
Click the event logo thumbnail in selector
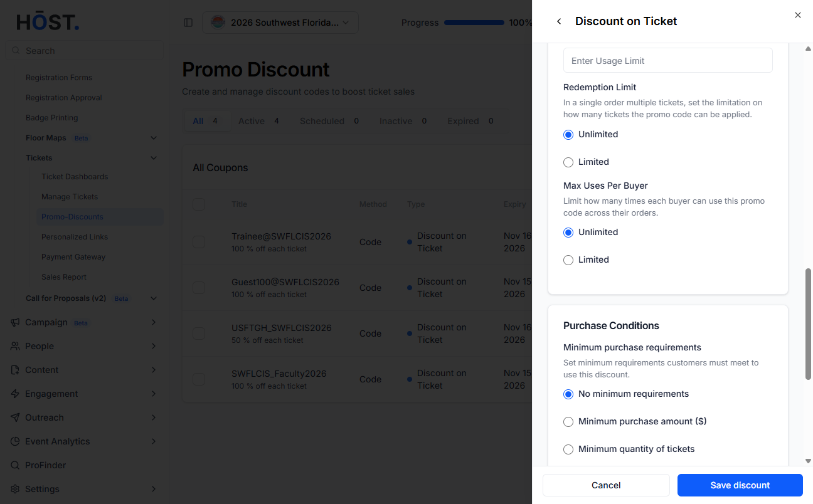pyautogui.click(x=217, y=23)
